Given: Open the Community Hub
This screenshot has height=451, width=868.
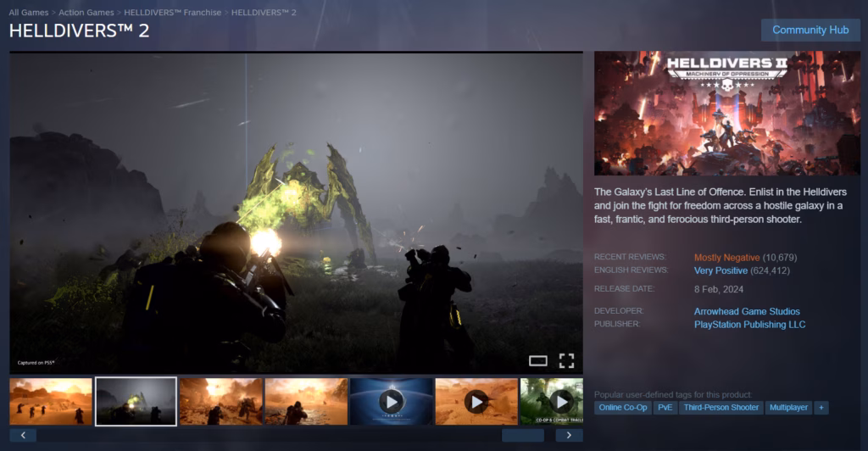Looking at the screenshot, I should 810,30.
